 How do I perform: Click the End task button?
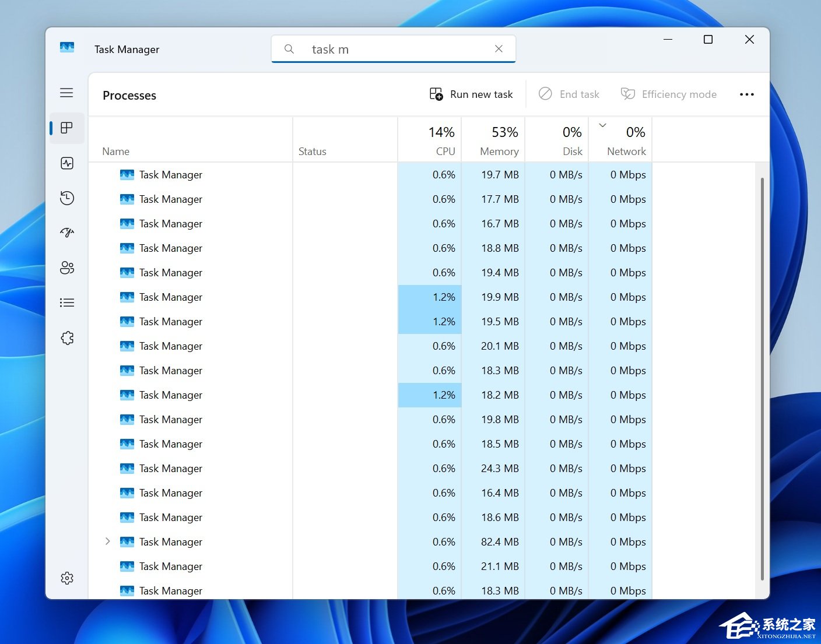(x=569, y=94)
